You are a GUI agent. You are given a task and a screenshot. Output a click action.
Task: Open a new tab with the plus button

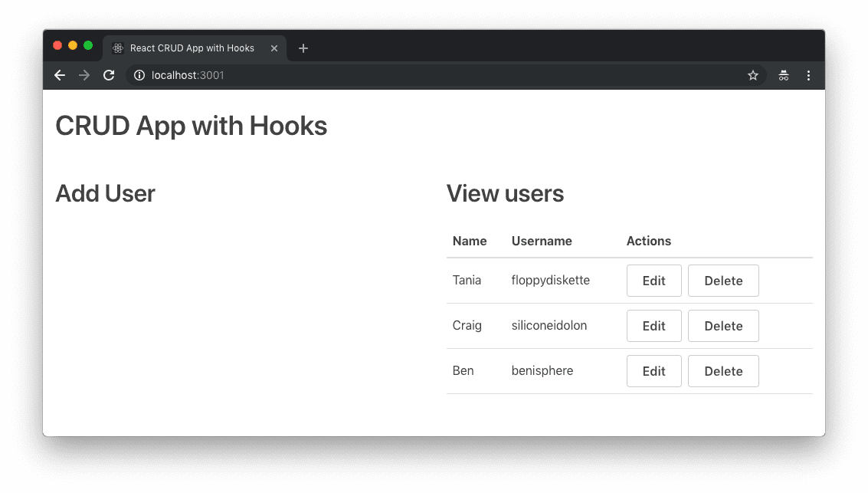[303, 48]
